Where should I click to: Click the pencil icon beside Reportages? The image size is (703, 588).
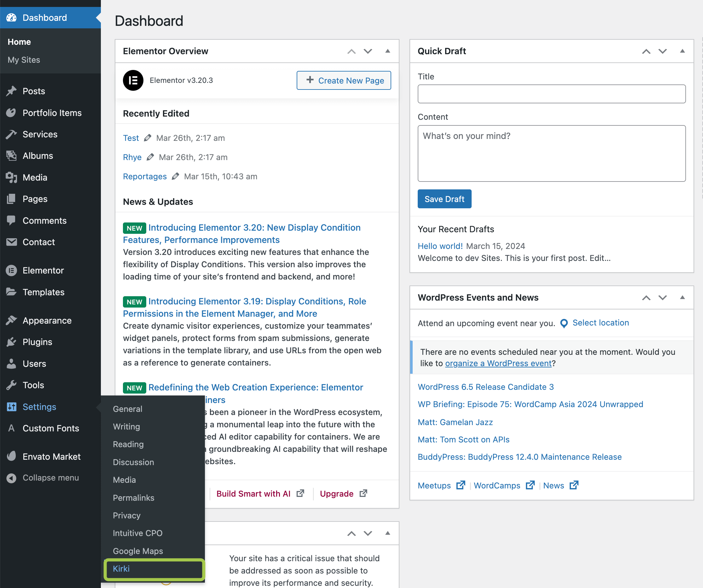175,176
